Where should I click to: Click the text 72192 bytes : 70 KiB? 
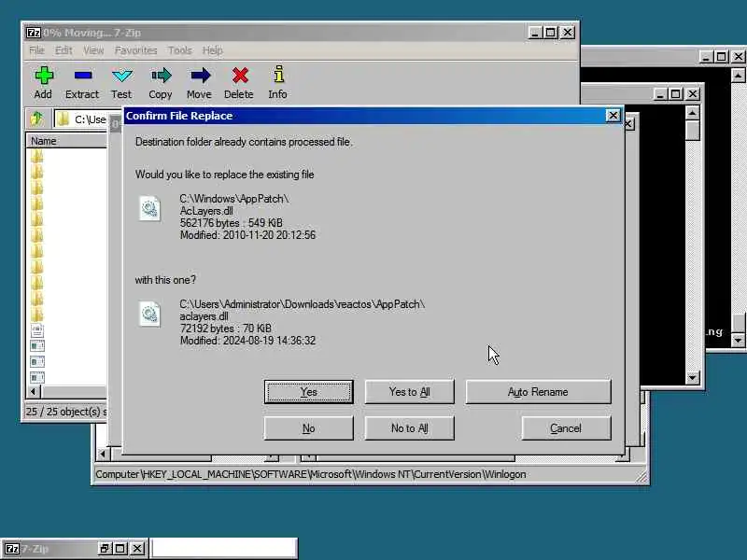click(226, 329)
